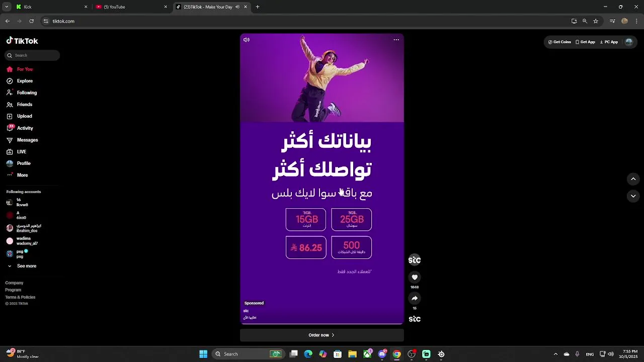Go back in browser history

(x=8, y=21)
